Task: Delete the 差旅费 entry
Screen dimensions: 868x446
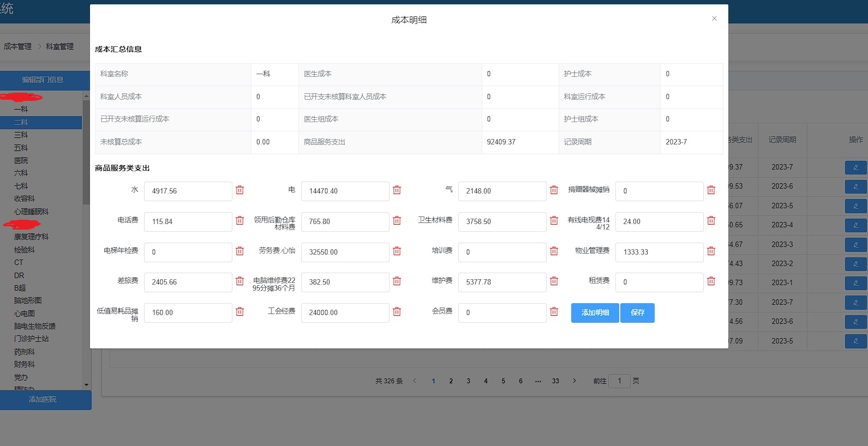Action: click(240, 281)
